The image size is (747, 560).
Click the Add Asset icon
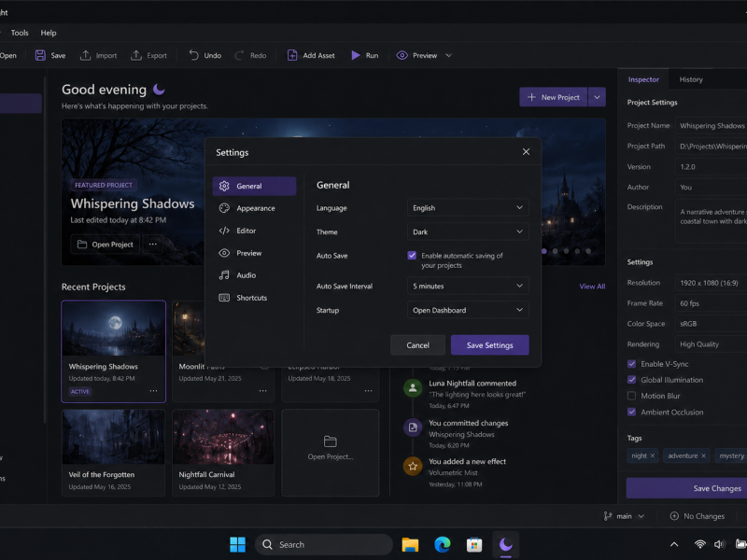[x=292, y=55]
